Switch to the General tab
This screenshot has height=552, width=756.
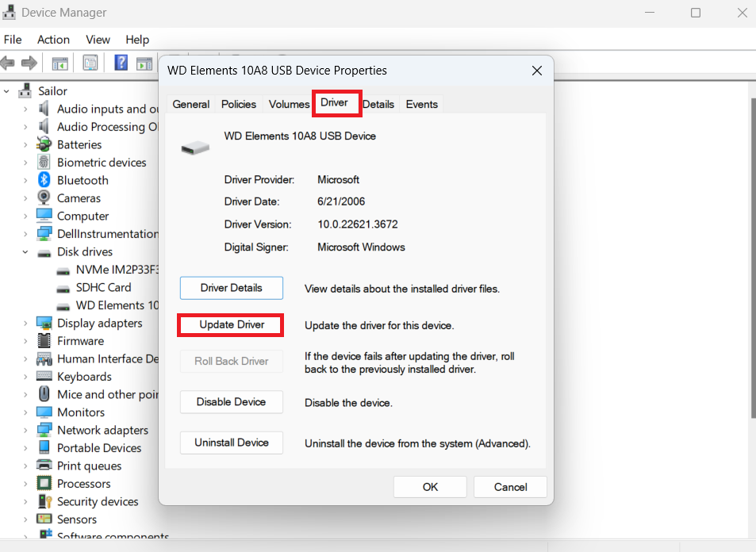click(x=191, y=104)
